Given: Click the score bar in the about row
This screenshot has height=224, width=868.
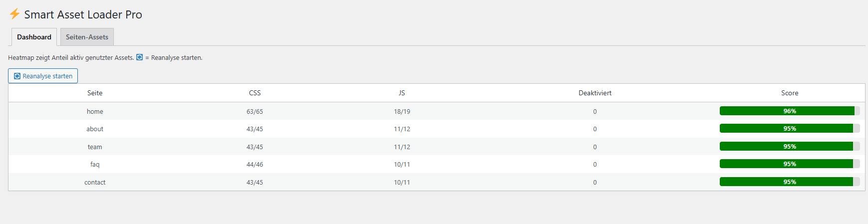Looking at the screenshot, I should pos(789,128).
